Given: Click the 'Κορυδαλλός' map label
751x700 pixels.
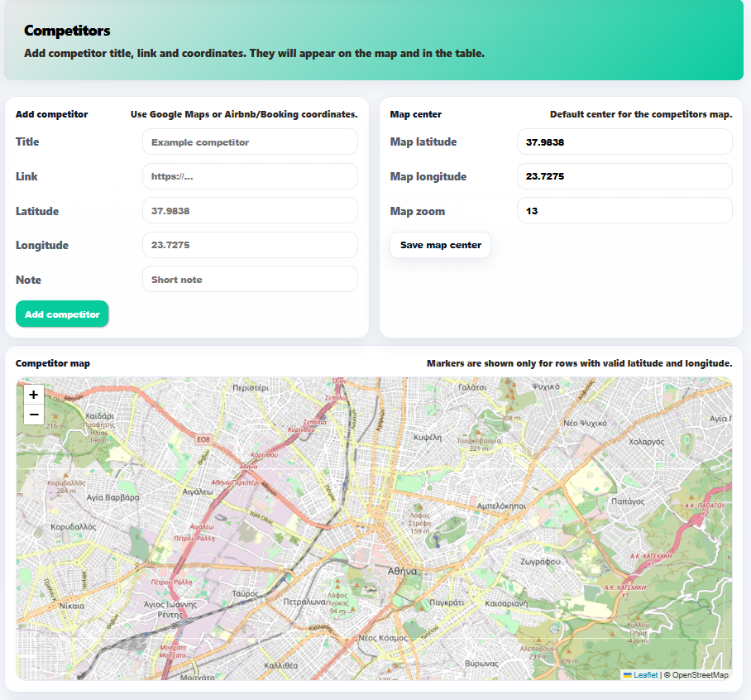Looking at the screenshot, I should click(74, 526).
